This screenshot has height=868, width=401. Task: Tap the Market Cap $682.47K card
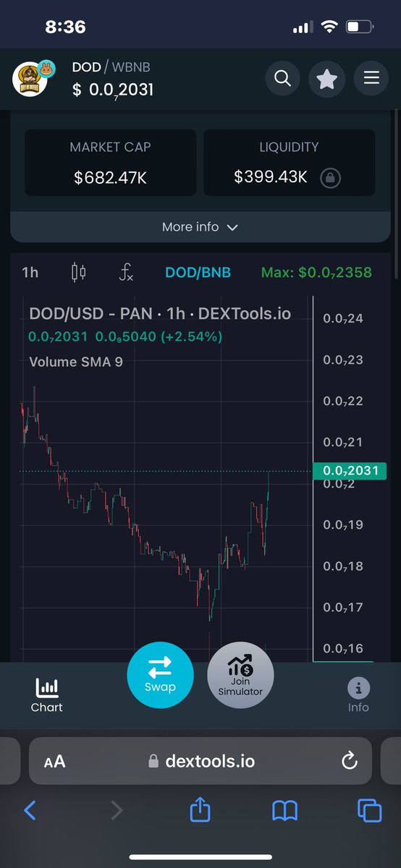(110, 163)
